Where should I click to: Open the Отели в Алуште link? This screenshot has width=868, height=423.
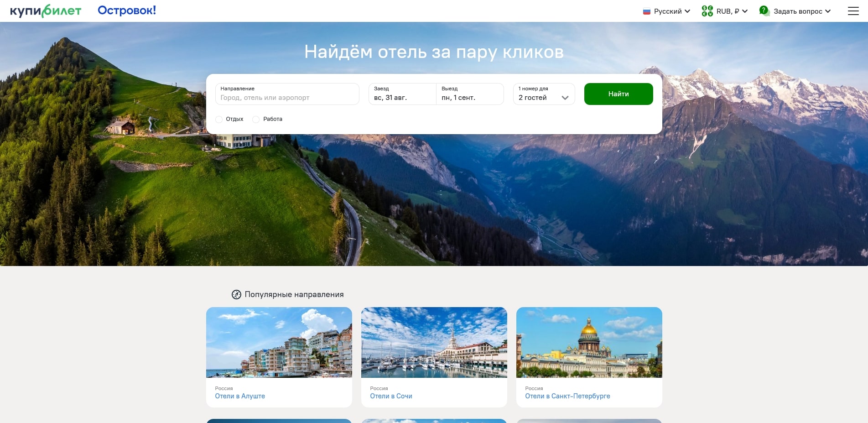tap(240, 396)
